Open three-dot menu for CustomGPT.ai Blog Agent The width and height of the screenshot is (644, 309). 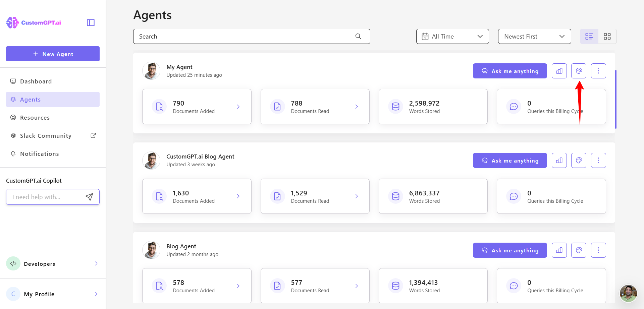pos(598,161)
